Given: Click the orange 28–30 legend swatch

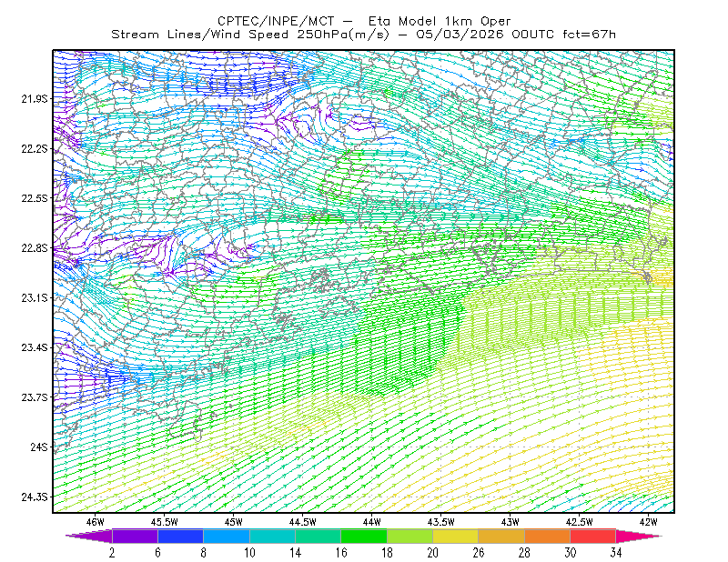Looking at the screenshot, I should pos(548,536).
